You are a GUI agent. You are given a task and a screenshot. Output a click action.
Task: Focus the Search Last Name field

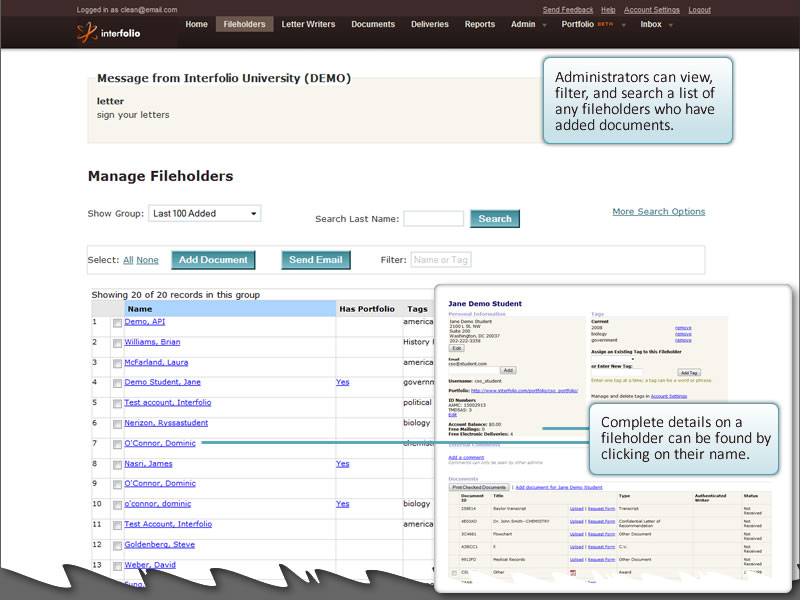[434, 219]
